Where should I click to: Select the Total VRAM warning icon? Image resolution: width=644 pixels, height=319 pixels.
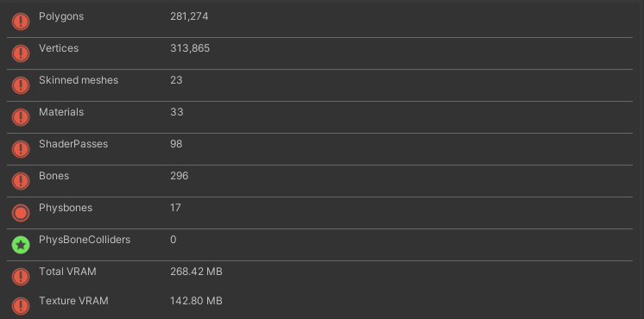click(x=21, y=277)
